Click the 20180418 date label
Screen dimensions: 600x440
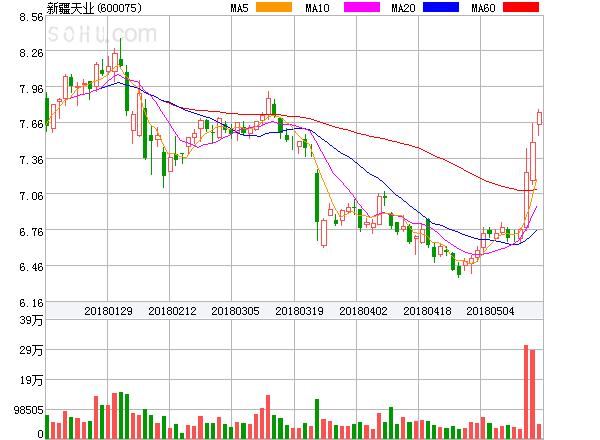pyautogui.click(x=427, y=311)
